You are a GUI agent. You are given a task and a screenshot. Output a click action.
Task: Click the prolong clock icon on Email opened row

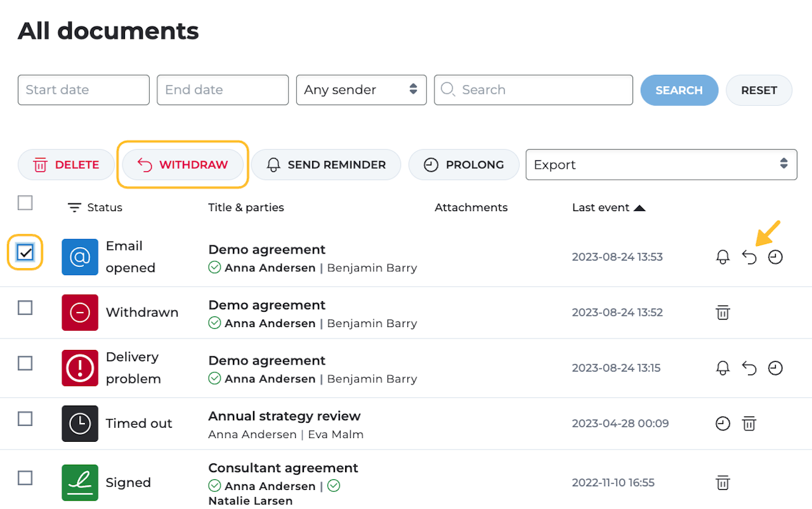(x=775, y=257)
